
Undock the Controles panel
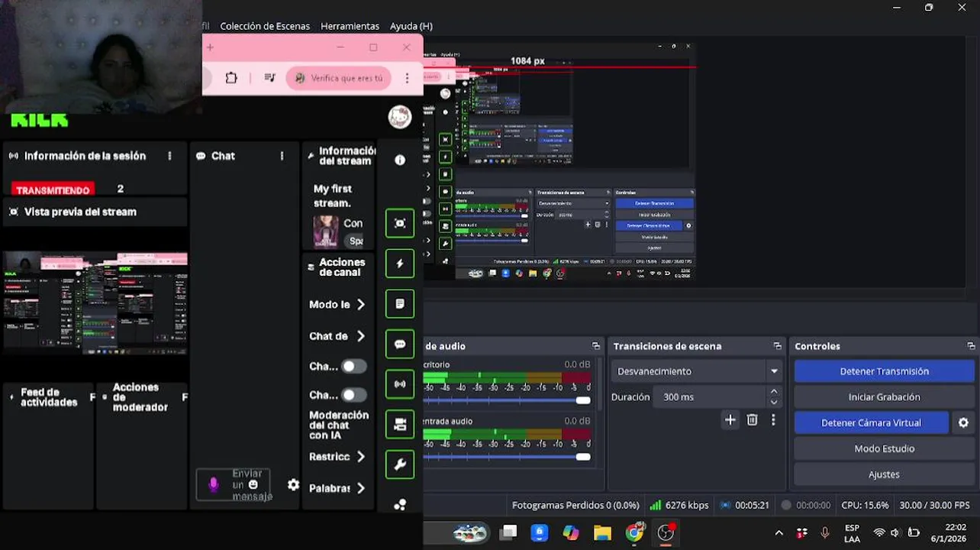(x=971, y=346)
